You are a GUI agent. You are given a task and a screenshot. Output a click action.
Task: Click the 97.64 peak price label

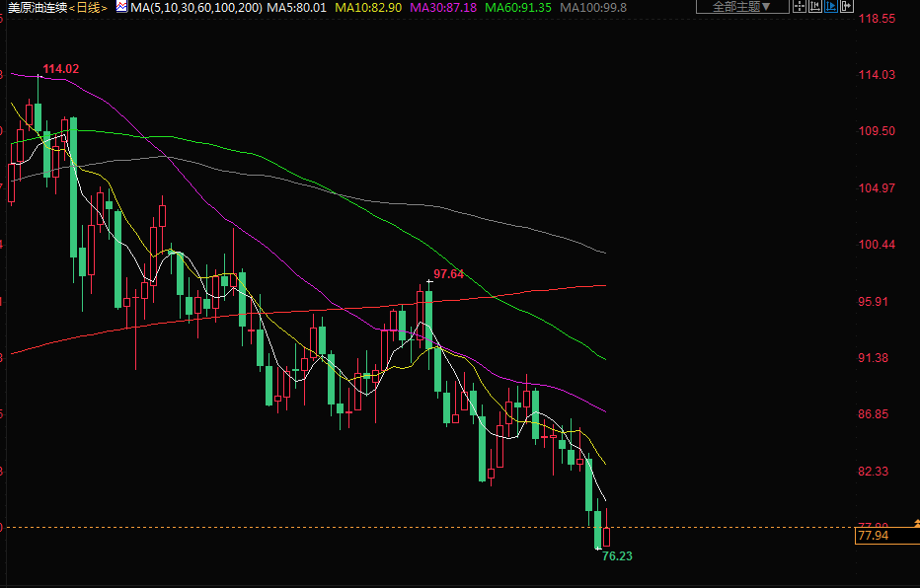(x=449, y=274)
